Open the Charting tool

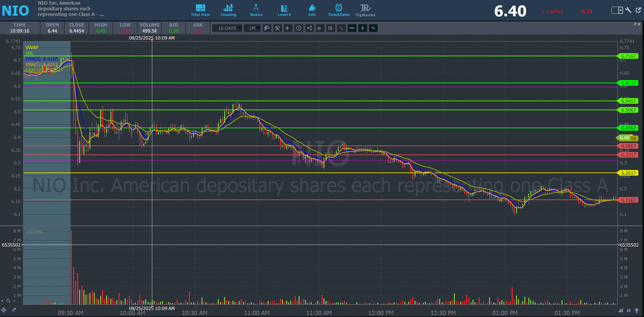pos(228,10)
